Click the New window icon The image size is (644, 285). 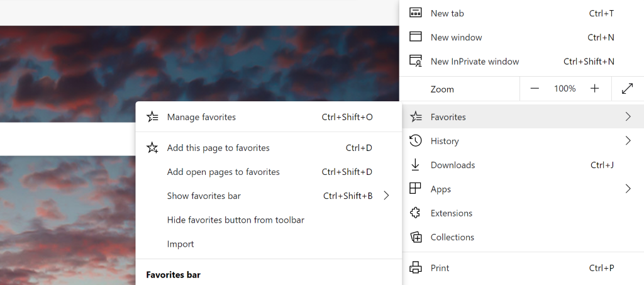click(415, 36)
